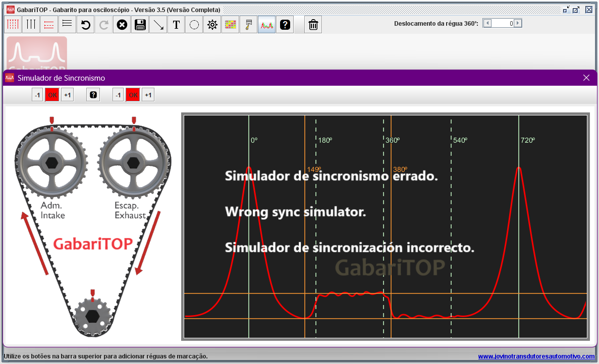Decrease the 360° ruler offset

[x=487, y=23]
